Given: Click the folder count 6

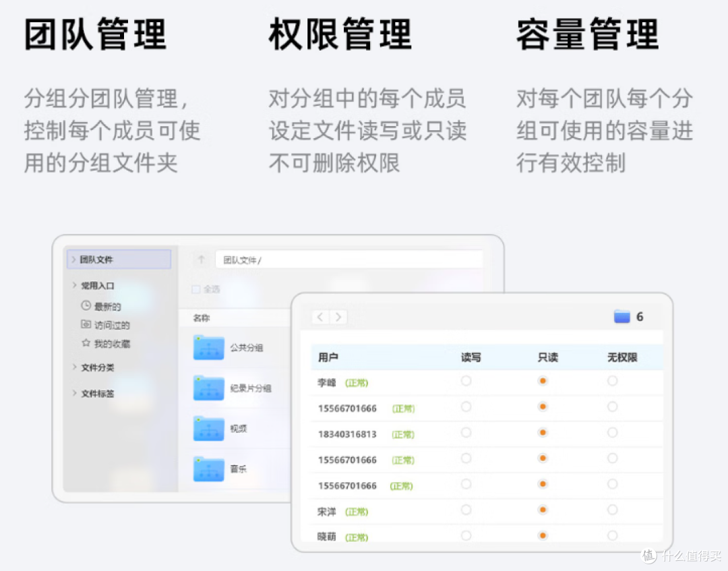Looking at the screenshot, I should [639, 317].
